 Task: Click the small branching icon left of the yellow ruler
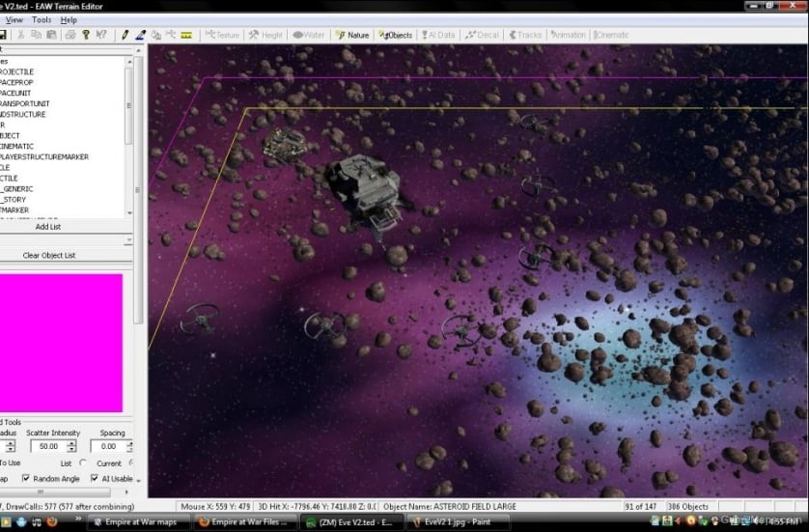(x=171, y=35)
